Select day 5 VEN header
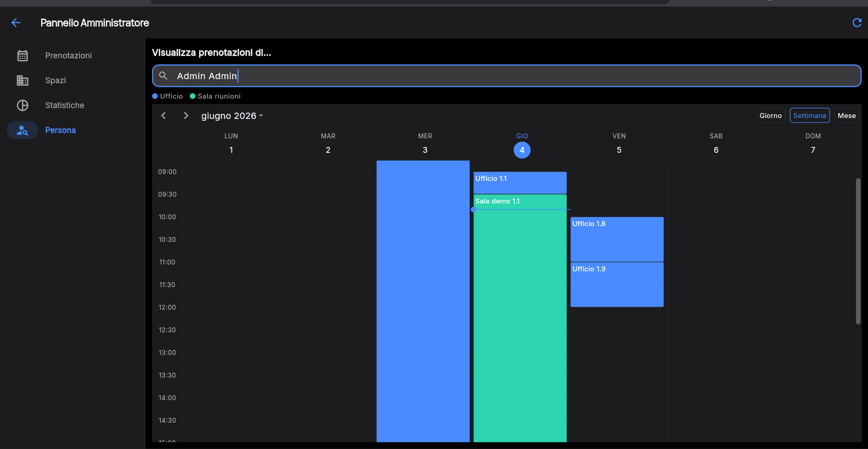868x449 pixels. coord(619,144)
